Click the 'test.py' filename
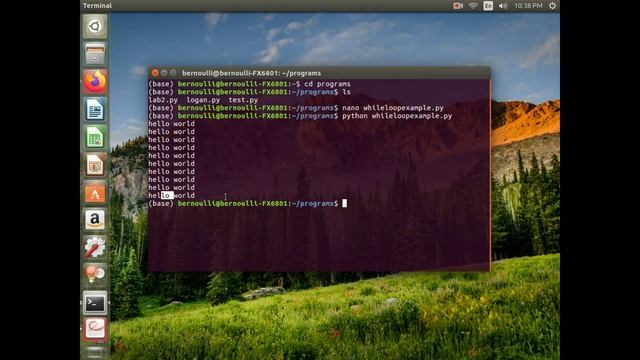 (x=243, y=100)
